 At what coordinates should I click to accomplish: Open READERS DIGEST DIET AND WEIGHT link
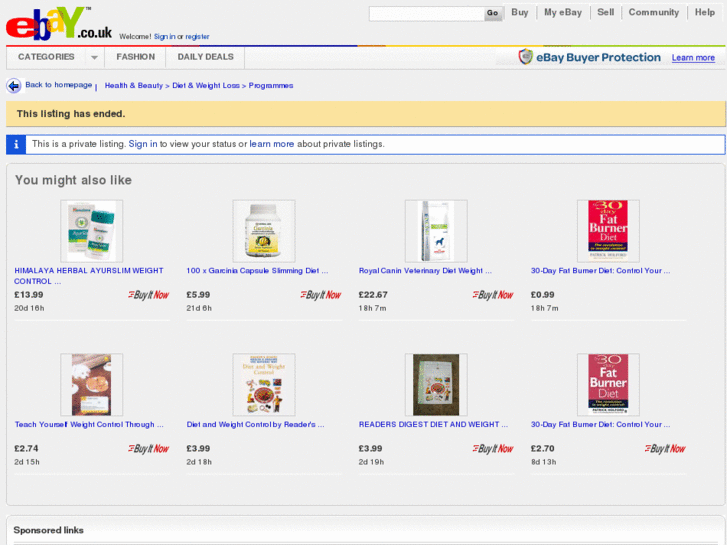point(433,425)
